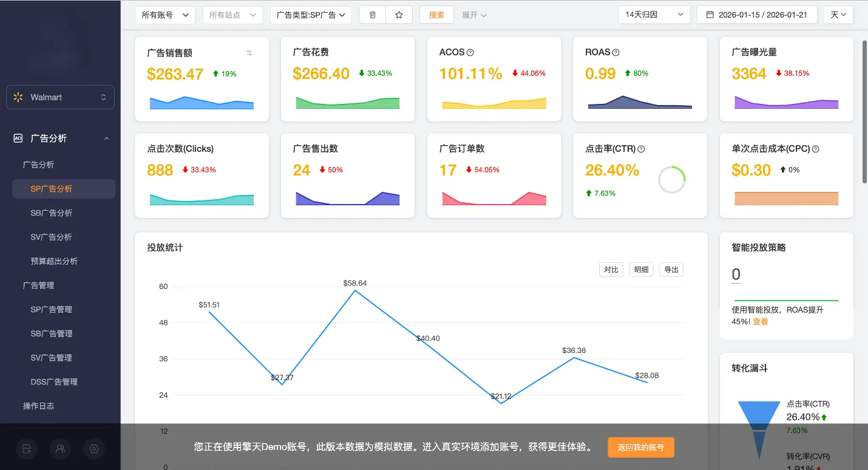Click the orange 返回我的账号 button
Screen dimensions: 868x470
click(640, 447)
